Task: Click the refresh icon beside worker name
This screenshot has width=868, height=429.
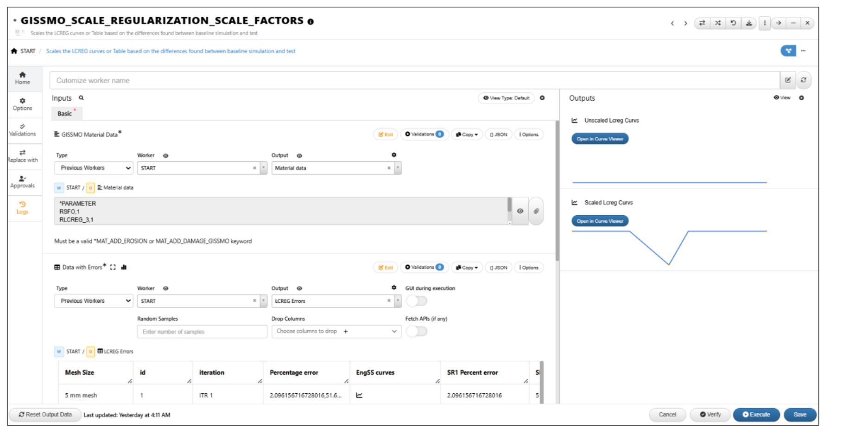Action: tap(803, 80)
